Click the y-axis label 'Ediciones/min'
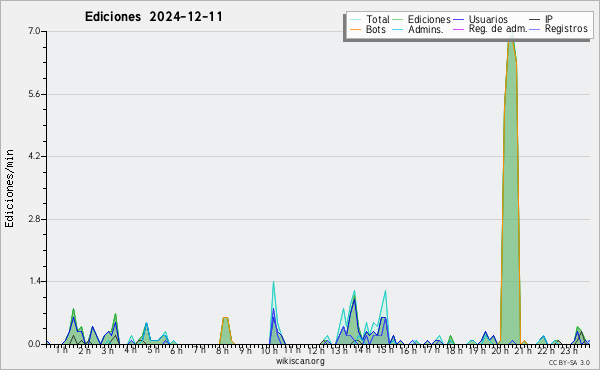600x370 pixels. [9, 188]
